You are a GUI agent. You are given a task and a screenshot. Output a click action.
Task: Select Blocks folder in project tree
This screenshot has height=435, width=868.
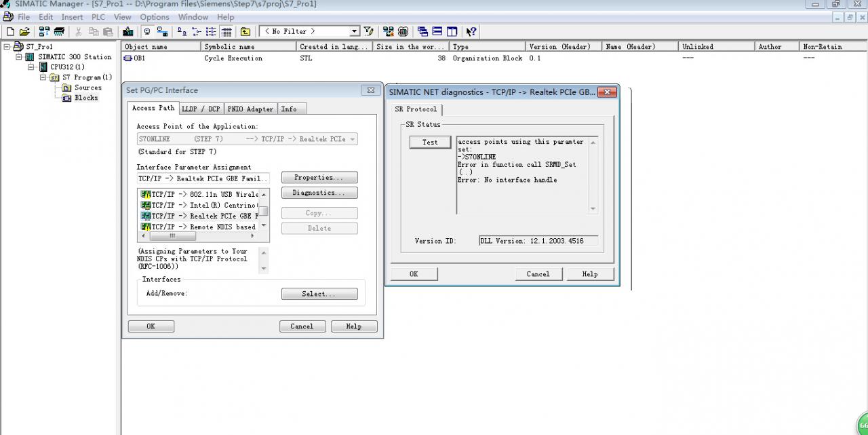pos(80,98)
